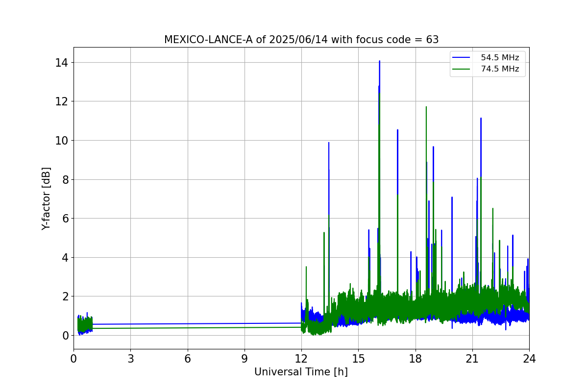588x392 pixels.
Task: Click y-axis tick label 14
Action: [62, 63]
